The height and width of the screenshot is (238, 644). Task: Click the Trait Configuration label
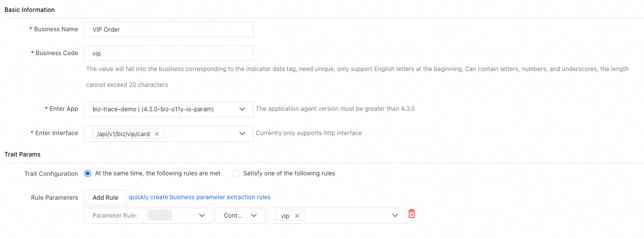(x=51, y=174)
